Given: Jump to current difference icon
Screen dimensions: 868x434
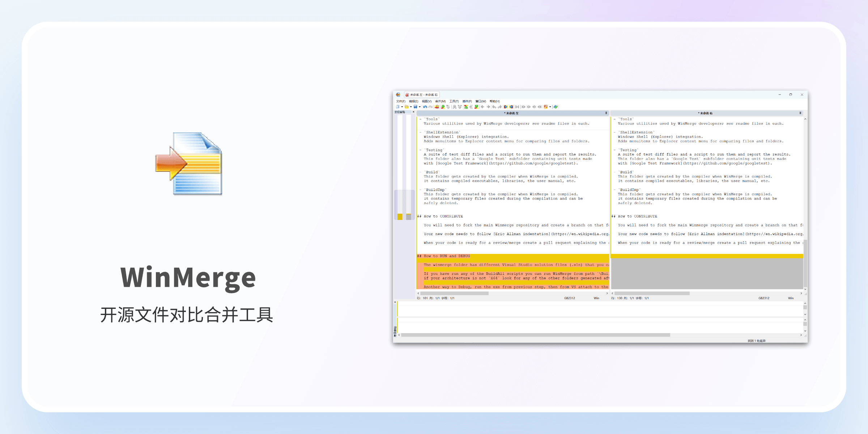Looking at the screenshot, I should (x=471, y=107).
